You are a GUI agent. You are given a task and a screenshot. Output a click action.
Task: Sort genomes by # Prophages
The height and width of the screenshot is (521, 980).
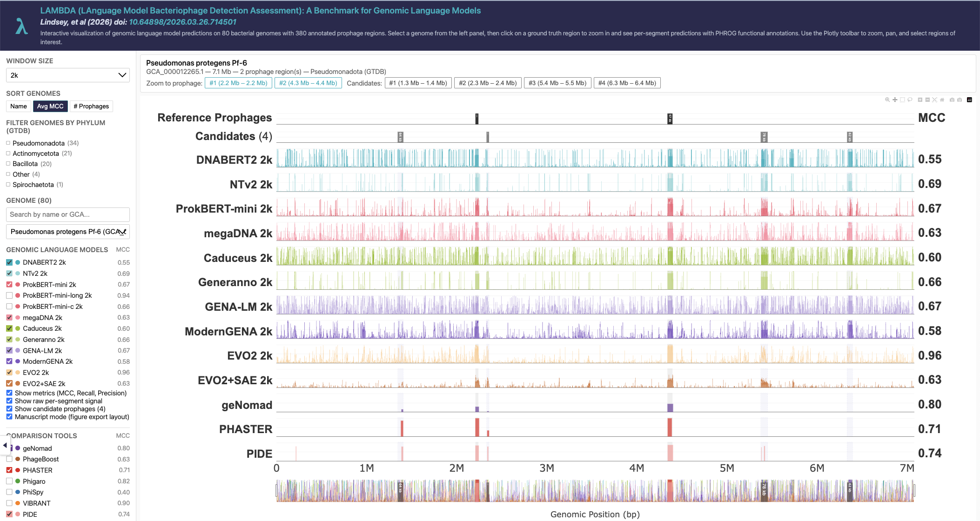91,107
